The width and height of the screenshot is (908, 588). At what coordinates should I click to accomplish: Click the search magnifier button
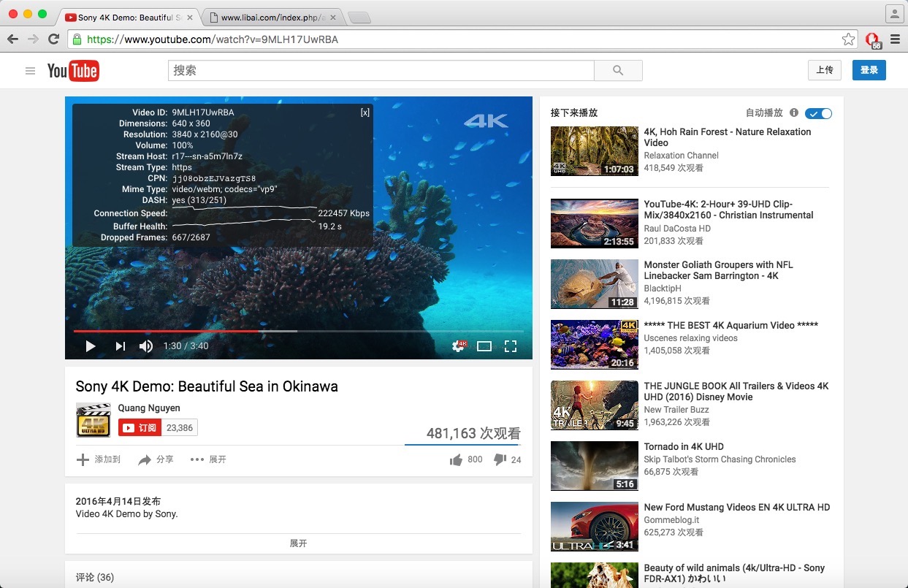click(618, 71)
